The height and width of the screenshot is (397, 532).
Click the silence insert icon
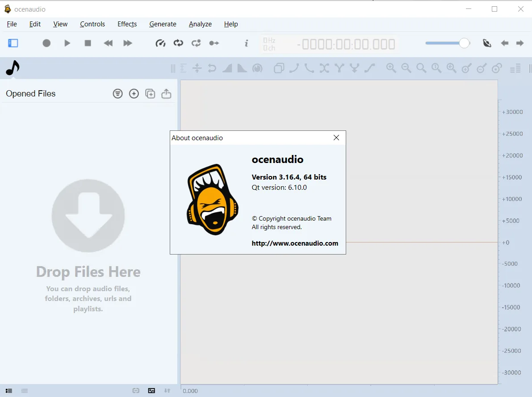[x=197, y=68]
